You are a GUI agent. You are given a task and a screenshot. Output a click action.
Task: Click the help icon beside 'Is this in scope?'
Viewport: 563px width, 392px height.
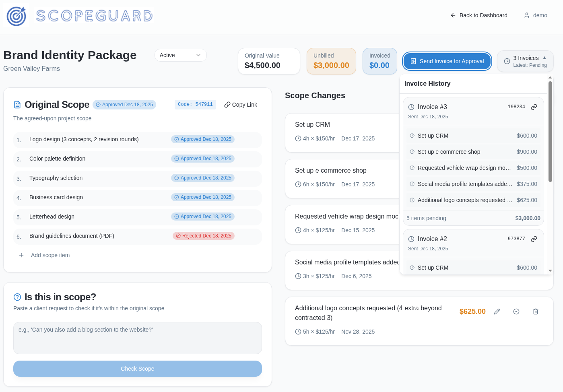point(17,297)
